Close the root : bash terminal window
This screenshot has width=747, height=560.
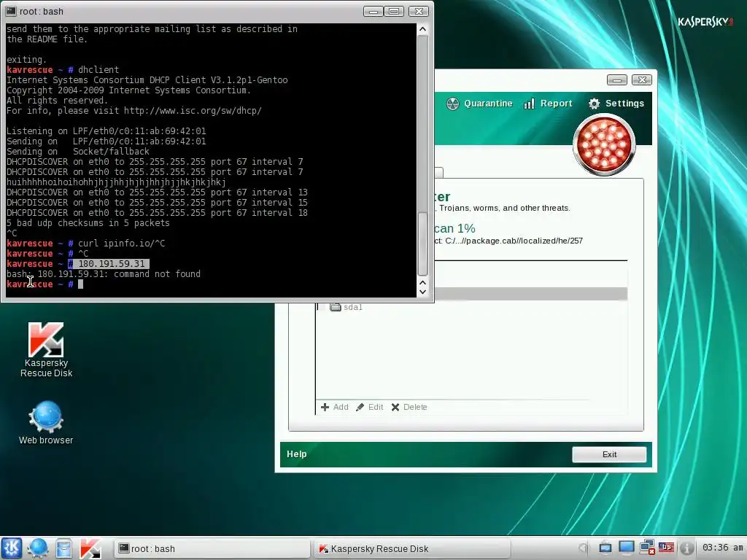pos(419,11)
